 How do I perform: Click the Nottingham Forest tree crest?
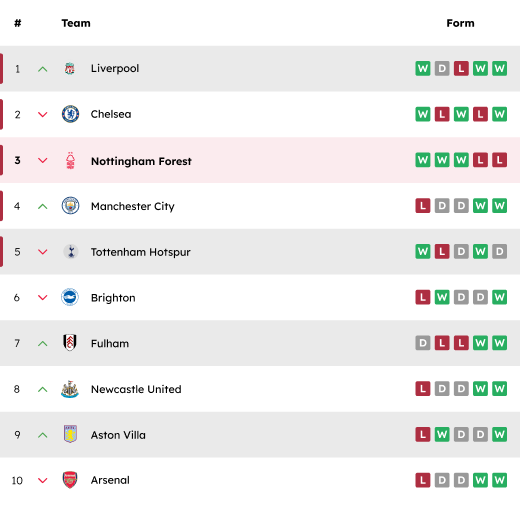pyautogui.click(x=70, y=160)
